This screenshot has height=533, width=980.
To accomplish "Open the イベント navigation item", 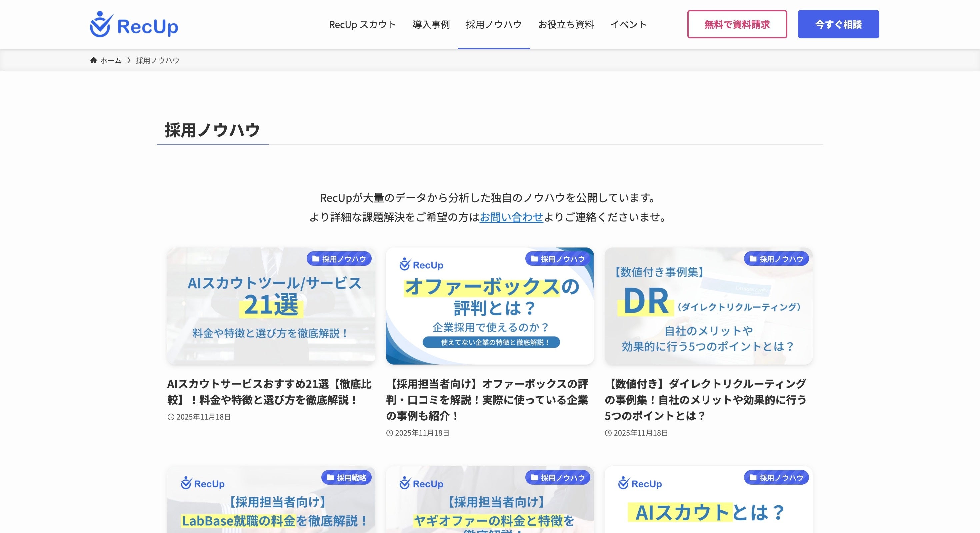I will pyautogui.click(x=628, y=24).
